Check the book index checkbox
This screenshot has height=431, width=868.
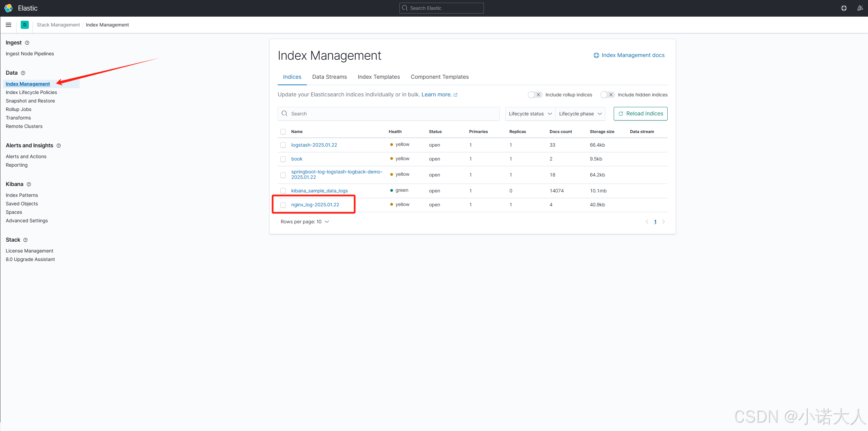coord(283,159)
